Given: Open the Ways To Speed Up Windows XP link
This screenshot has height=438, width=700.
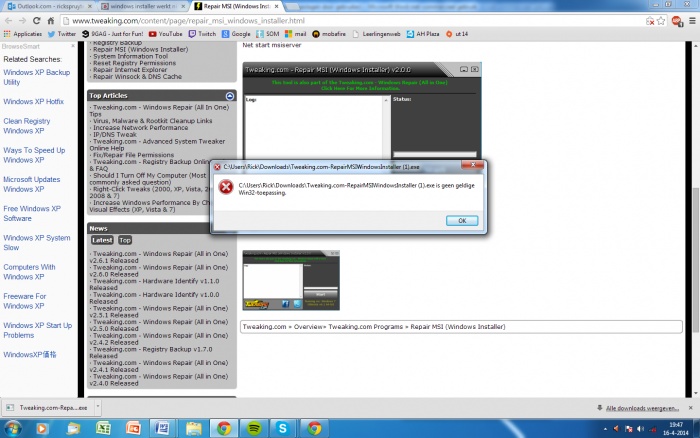Looking at the screenshot, I should pos(34,155).
